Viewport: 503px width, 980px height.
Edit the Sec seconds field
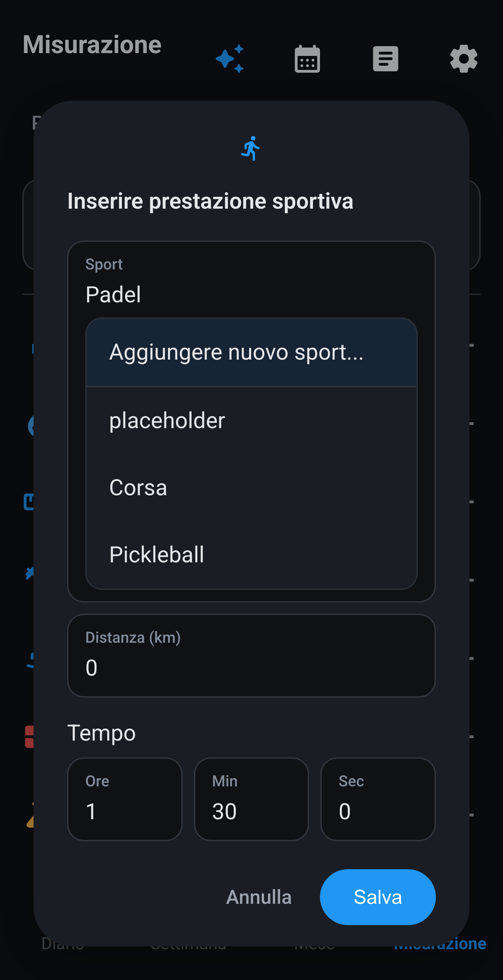(378, 799)
